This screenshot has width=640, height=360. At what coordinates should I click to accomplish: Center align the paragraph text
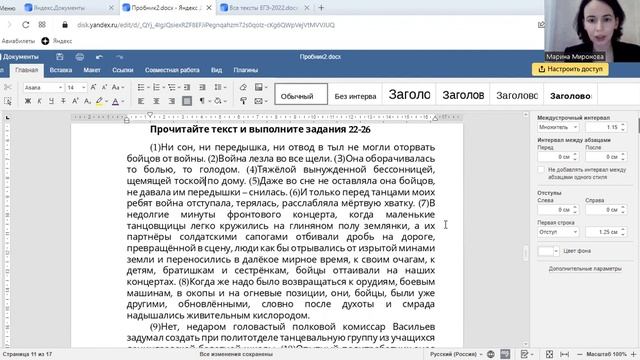156,101
